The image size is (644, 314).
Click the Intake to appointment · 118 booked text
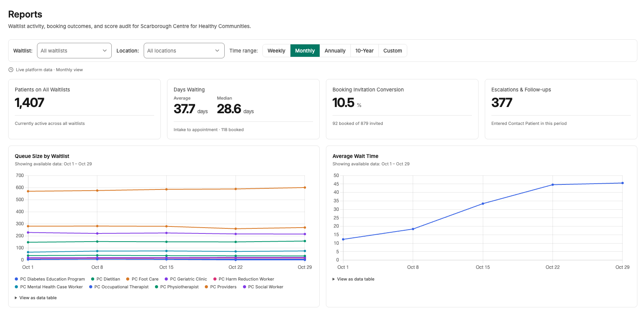pyautogui.click(x=209, y=130)
